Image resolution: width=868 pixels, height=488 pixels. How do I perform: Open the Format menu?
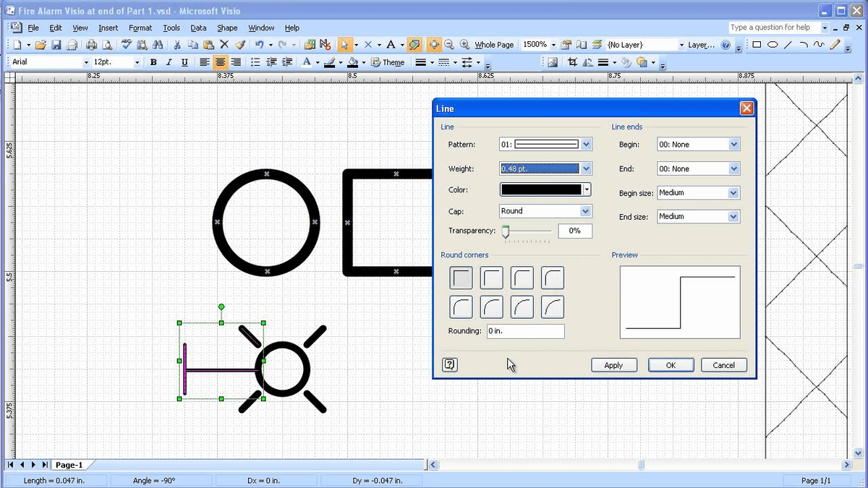(x=140, y=27)
